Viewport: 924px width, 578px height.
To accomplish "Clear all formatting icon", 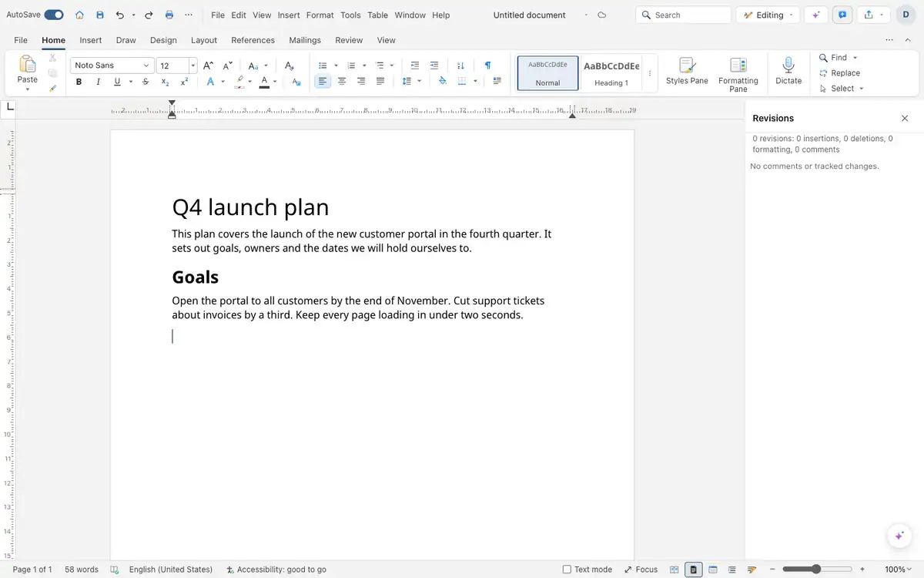I will click(289, 66).
